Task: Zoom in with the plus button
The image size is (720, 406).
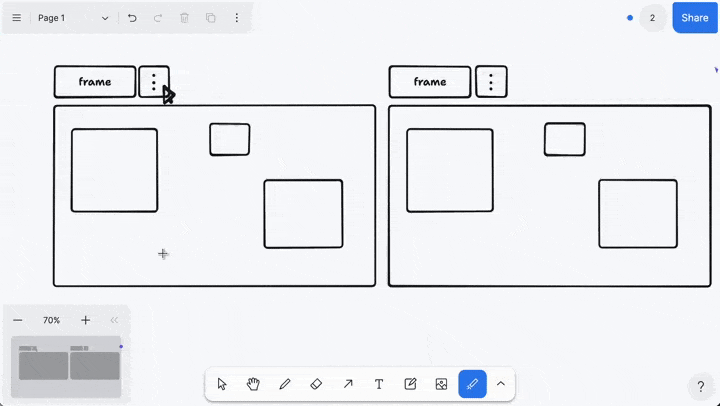Action: pos(85,320)
